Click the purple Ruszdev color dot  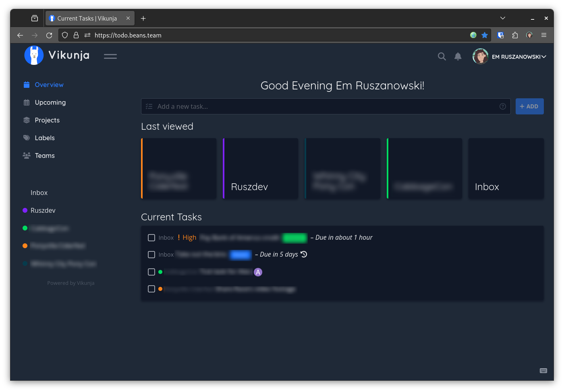[25, 210]
